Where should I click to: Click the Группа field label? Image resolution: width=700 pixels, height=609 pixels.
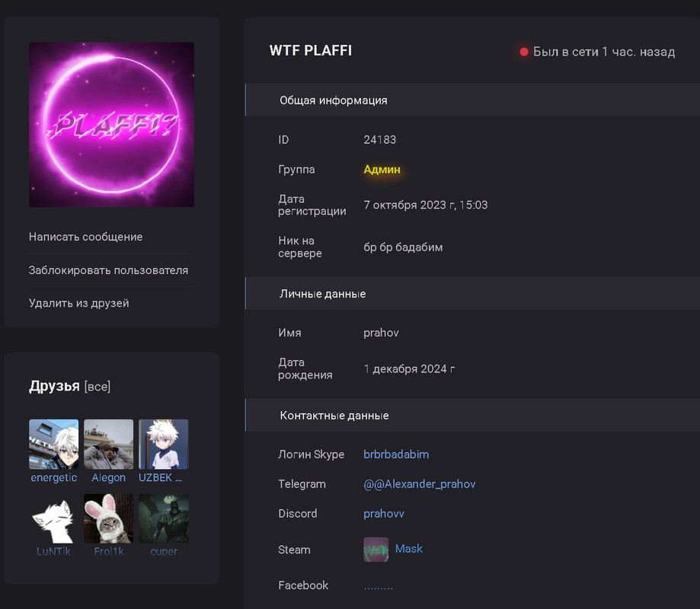[296, 170]
